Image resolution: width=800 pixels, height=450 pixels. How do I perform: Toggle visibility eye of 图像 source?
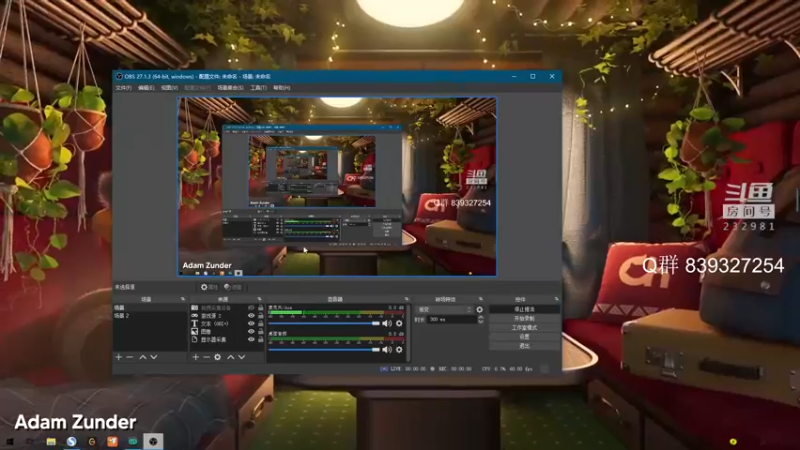pos(251,332)
